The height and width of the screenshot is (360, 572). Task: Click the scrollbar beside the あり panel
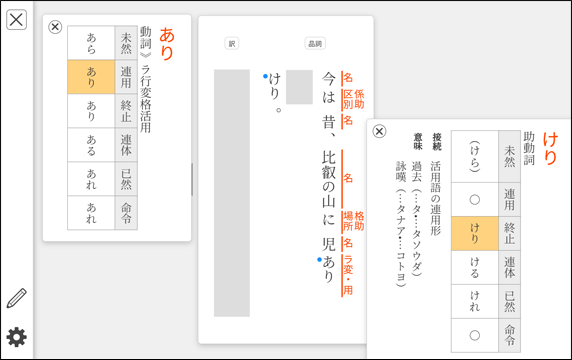point(192,179)
